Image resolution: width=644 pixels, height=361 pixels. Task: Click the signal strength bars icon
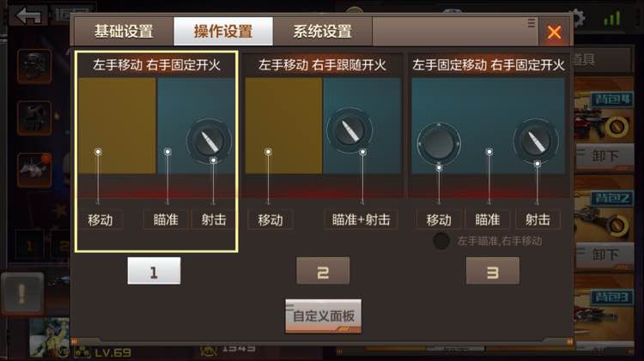612,19
